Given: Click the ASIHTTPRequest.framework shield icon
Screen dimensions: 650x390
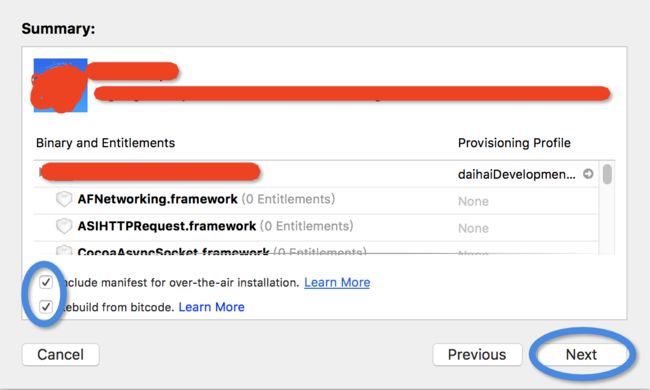Looking at the screenshot, I should point(64,226).
